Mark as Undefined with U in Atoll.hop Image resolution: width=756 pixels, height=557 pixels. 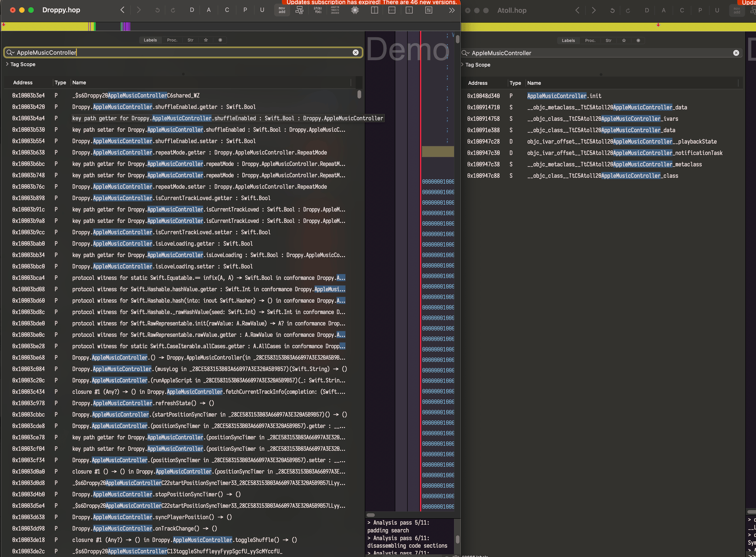717,10
